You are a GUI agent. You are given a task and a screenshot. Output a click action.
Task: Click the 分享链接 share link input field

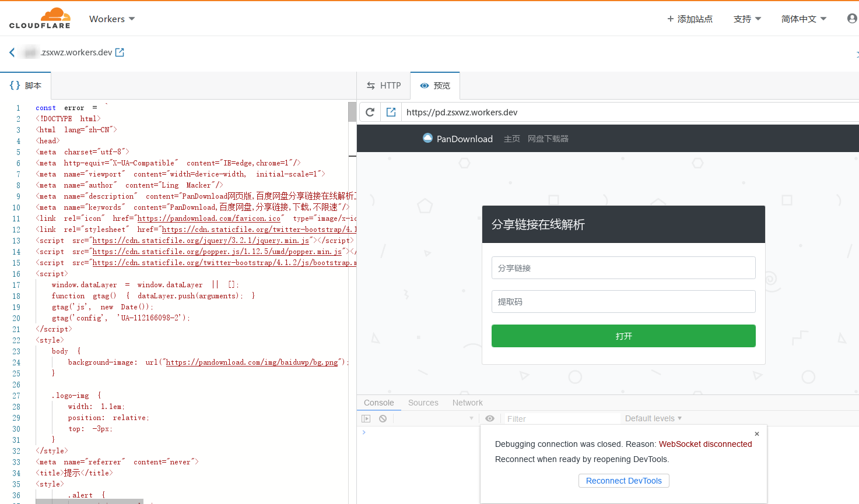pos(623,268)
